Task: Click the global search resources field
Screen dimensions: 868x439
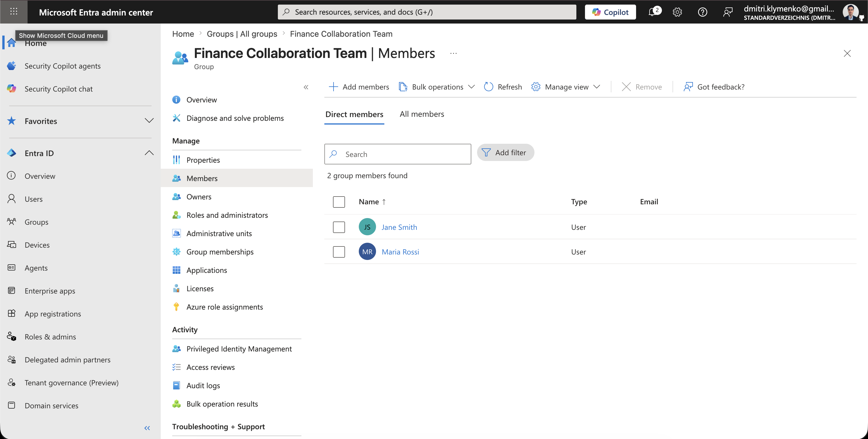Action: click(427, 12)
